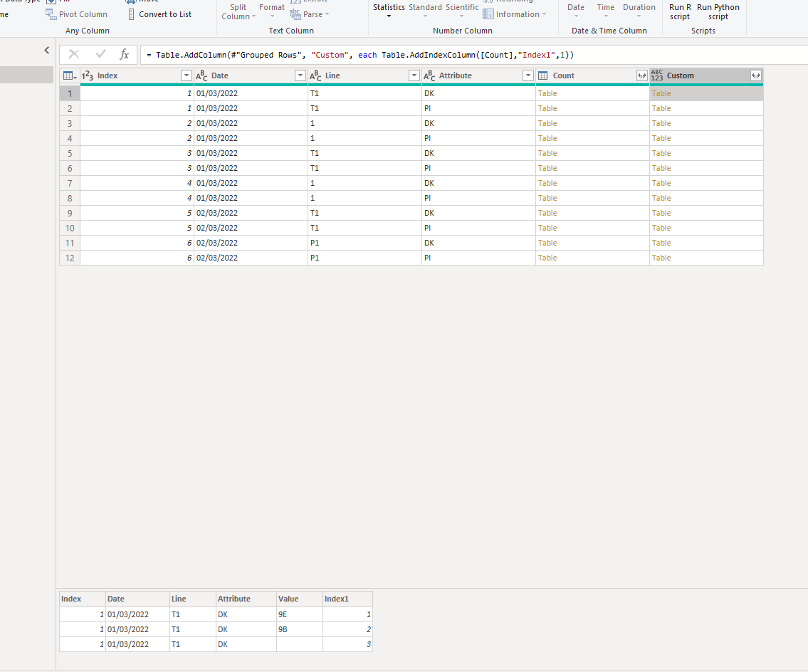Select the 02/03/2022 cell in row 9
The height and width of the screenshot is (672, 808).
click(x=251, y=214)
